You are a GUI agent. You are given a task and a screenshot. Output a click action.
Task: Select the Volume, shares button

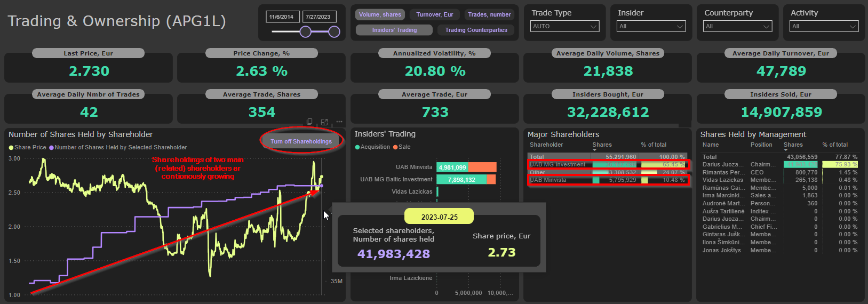(x=380, y=15)
